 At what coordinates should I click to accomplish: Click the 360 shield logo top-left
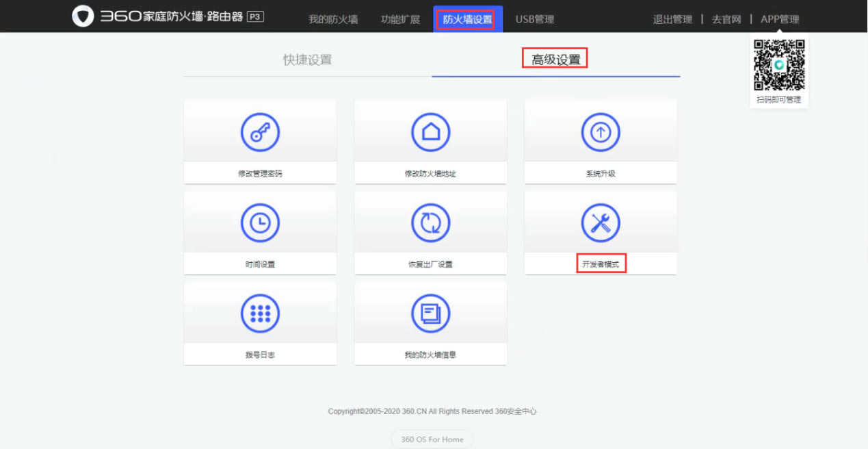(83, 16)
